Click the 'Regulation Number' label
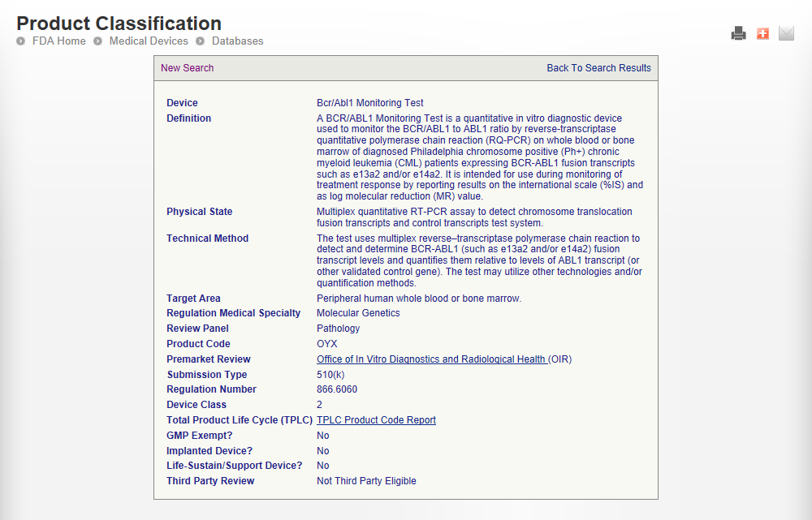This screenshot has width=812, height=520. (211, 389)
